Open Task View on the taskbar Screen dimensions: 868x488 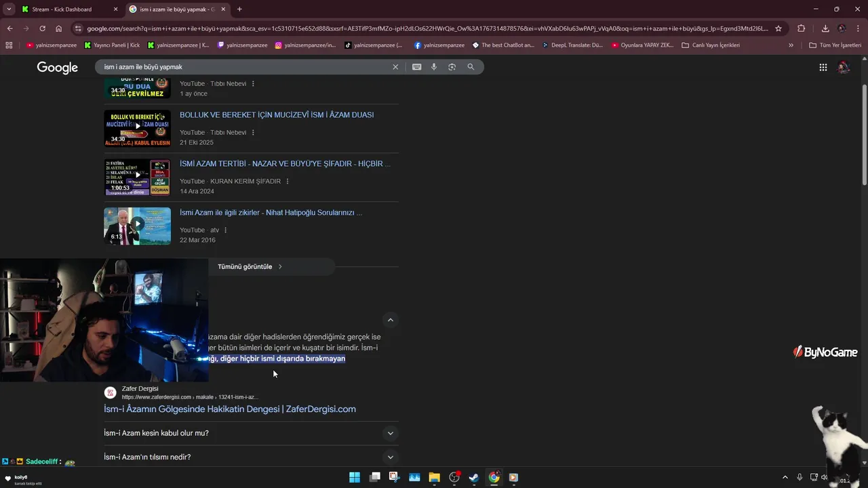[x=375, y=477]
